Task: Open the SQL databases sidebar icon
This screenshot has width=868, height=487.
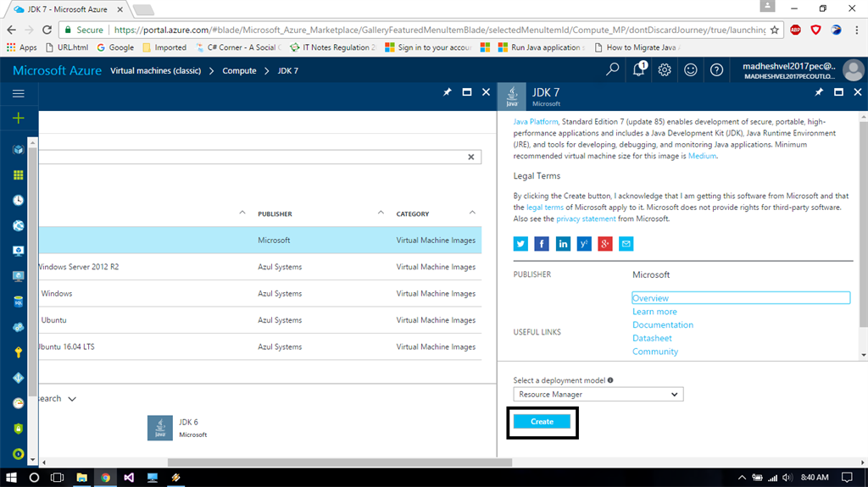Action: coord(19,302)
